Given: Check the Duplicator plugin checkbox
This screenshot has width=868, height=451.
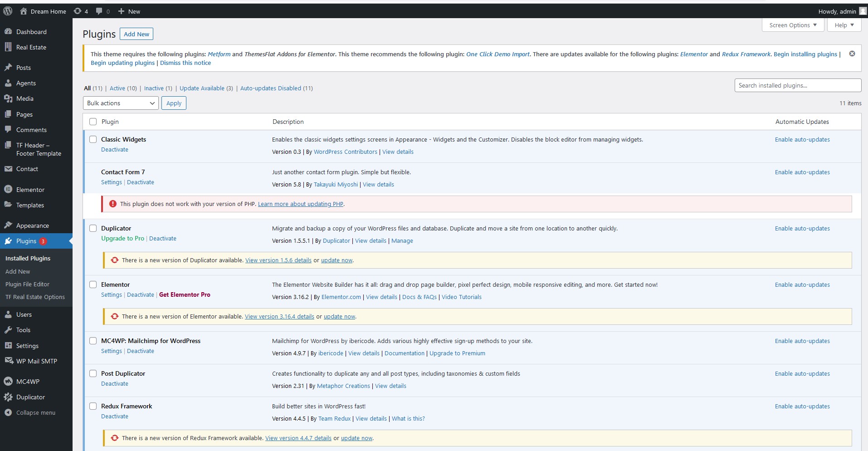Looking at the screenshot, I should 93,228.
